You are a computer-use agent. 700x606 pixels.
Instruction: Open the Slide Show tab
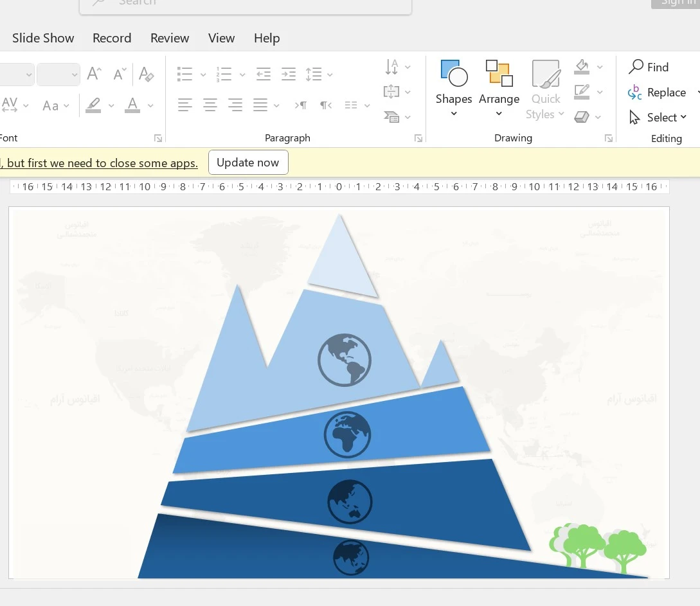[43, 38]
